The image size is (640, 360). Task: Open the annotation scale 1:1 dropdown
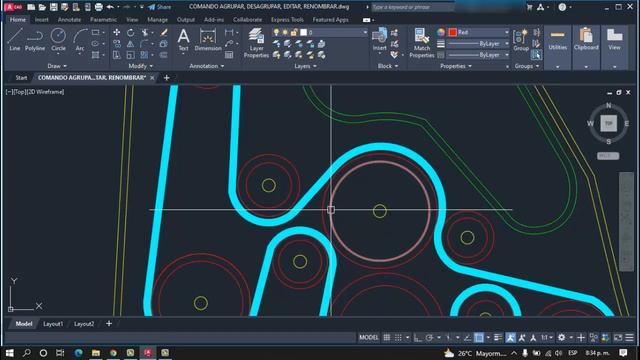point(547,338)
